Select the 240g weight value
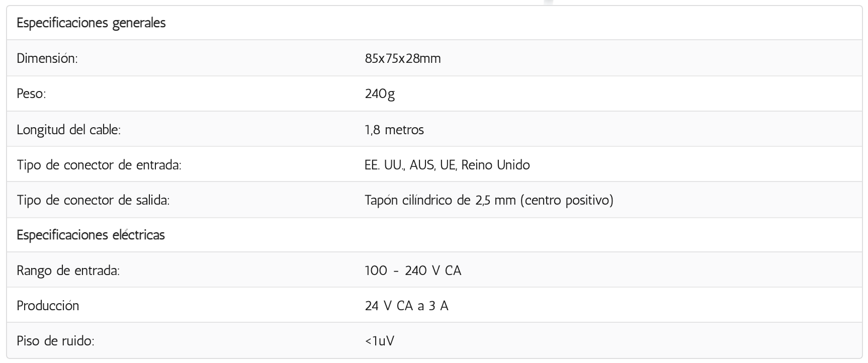The image size is (868, 363). (x=380, y=94)
